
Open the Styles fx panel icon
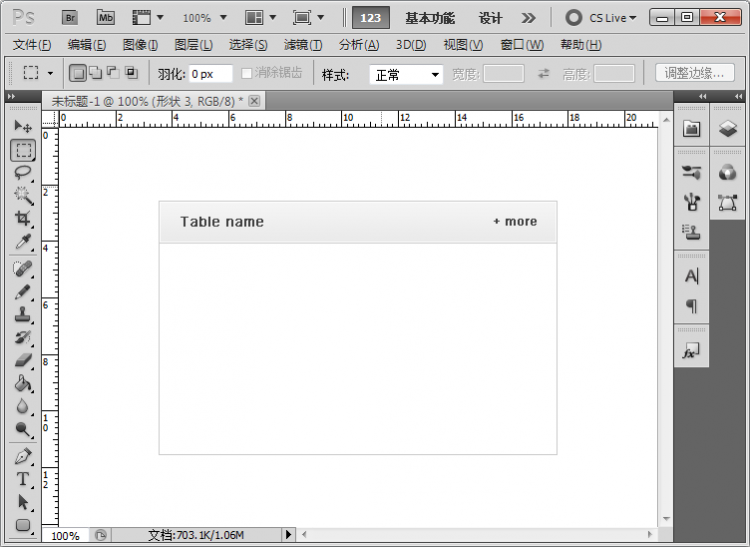692,351
